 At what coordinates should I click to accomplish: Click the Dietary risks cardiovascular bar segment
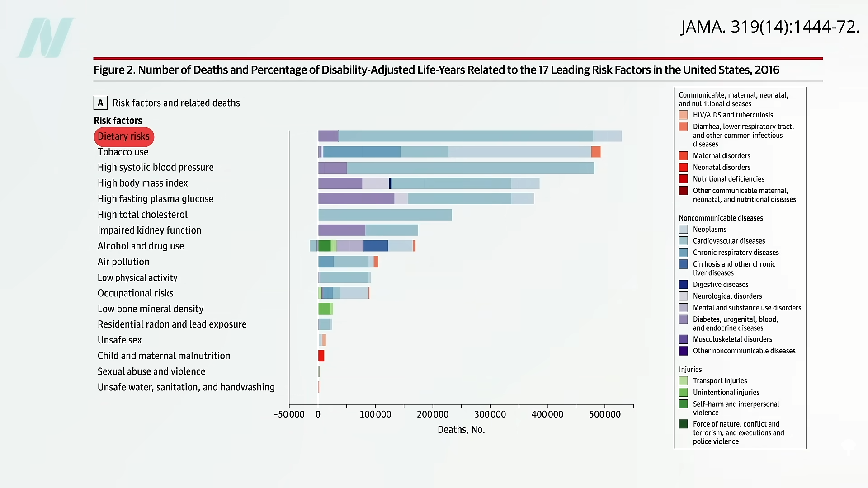coord(466,136)
